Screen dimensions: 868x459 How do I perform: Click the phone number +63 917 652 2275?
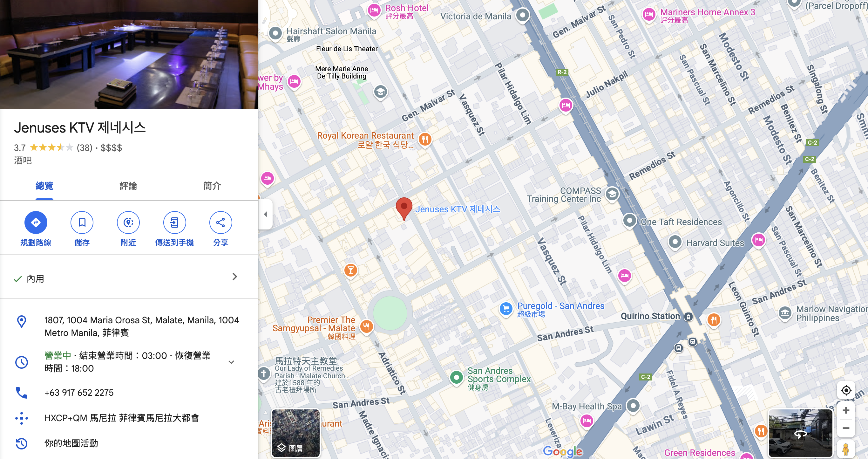coord(79,393)
